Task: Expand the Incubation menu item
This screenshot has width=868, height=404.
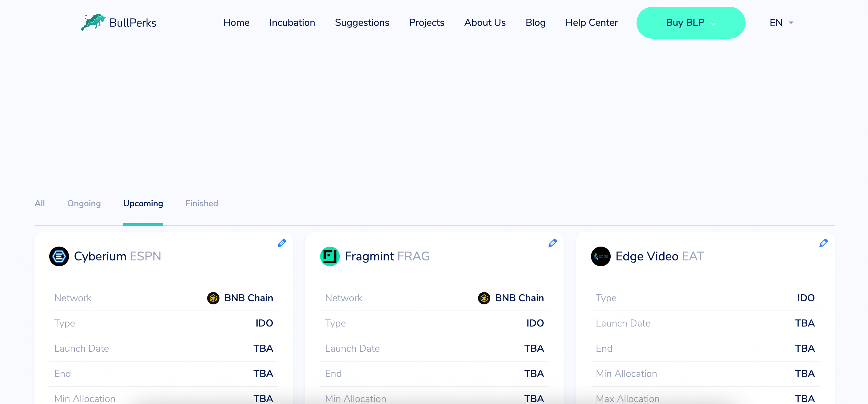Action: click(x=292, y=23)
